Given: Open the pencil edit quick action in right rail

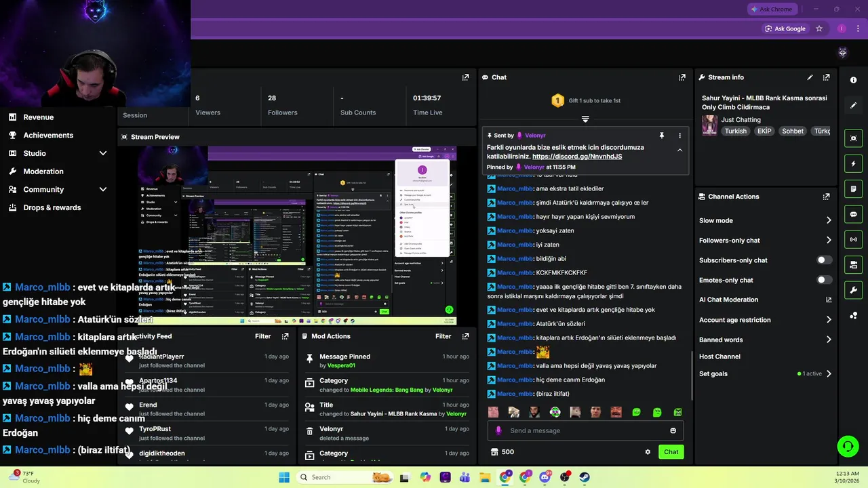Looking at the screenshot, I should click(x=853, y=105).
